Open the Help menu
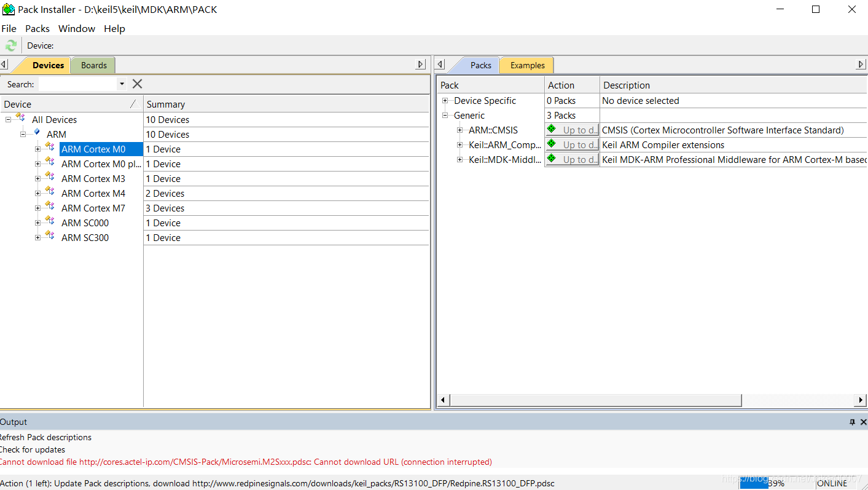Viewport: 868px width, 490px height. 114,28
